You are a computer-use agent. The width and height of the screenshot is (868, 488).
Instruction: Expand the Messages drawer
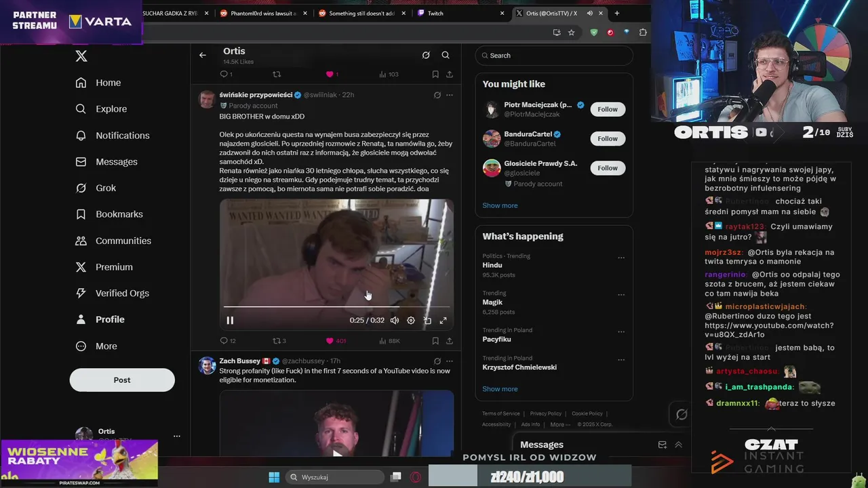(x=678, y=445)
